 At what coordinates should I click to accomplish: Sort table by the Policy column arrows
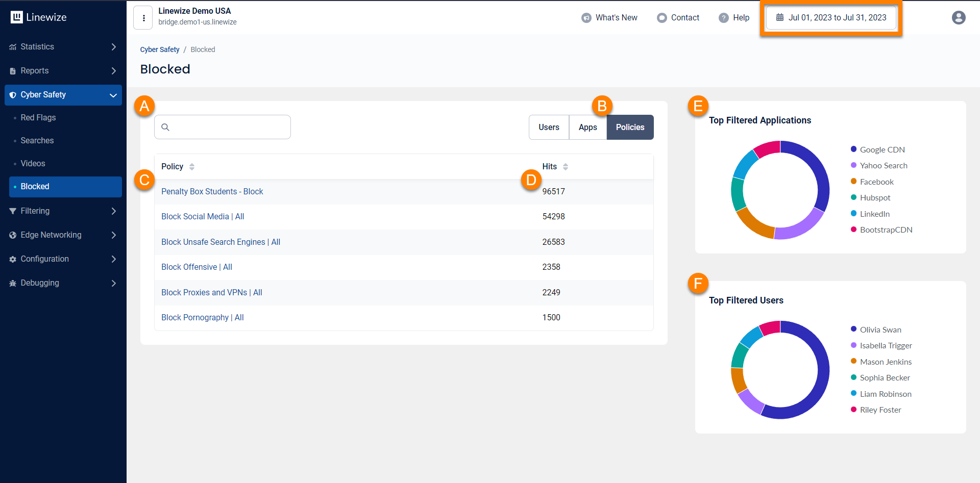pos(192,167)
